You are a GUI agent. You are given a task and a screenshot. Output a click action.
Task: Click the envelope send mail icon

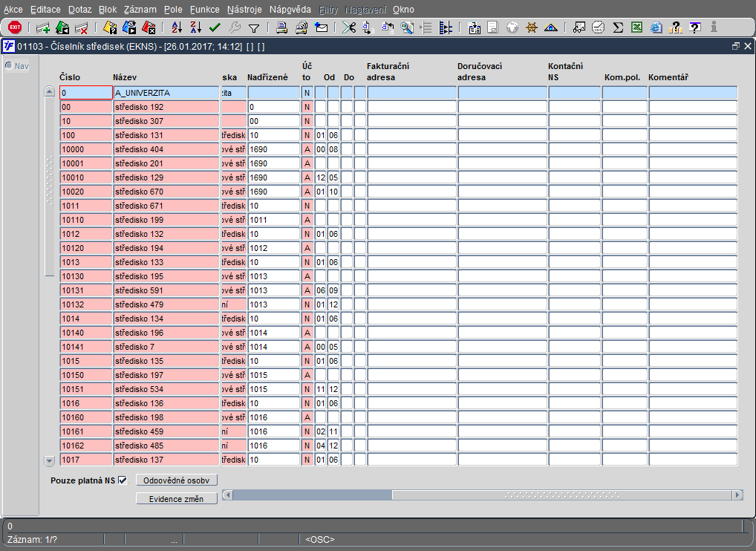pos(321,28)
